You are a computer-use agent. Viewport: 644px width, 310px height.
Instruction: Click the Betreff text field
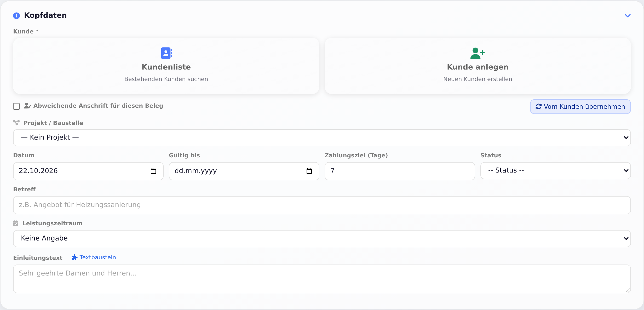coord(322,205)
